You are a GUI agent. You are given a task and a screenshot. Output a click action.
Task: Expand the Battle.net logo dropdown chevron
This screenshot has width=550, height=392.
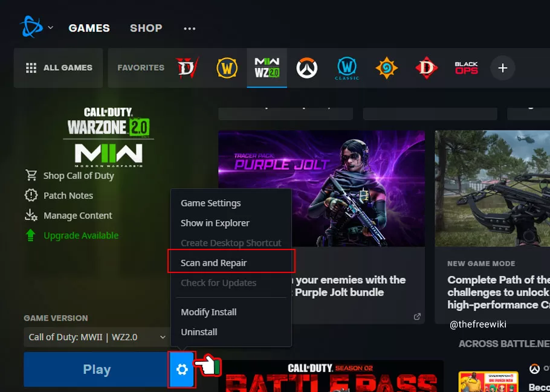pos(51,27)
